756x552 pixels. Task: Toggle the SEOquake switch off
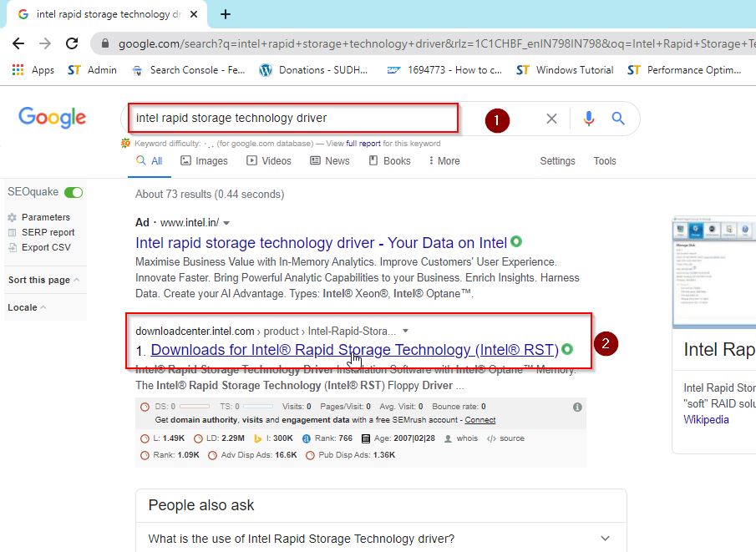point(74,192)
